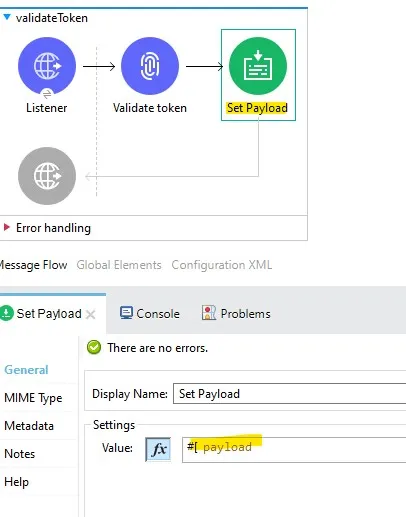Select the Set Payload properties tab
Image resolution: width=406 pixels, height=517 pixels.
click(x=49, y=314)
